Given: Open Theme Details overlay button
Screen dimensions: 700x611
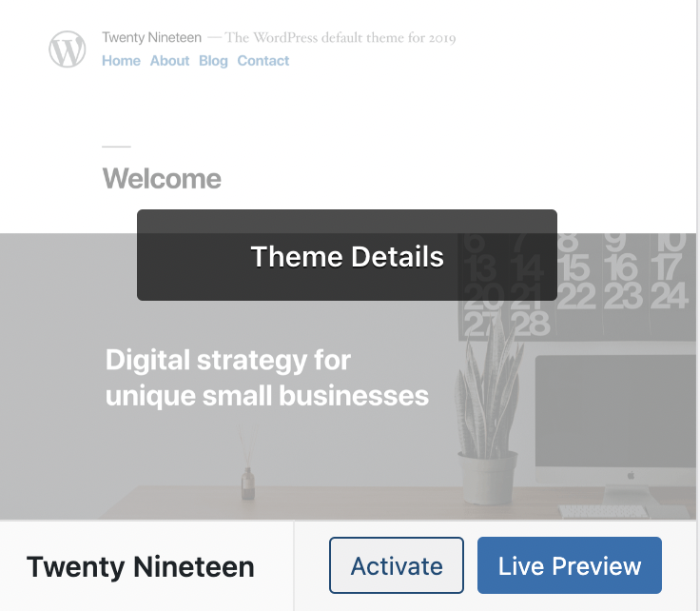Looking at the screenshot, I should pyautogui.click(x=347, y=255).
